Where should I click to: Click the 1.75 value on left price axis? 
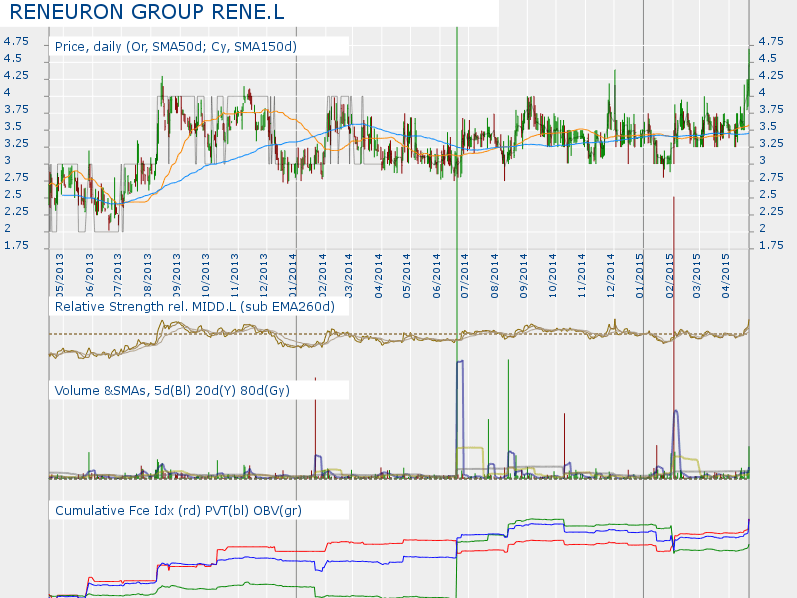(x=16, y=246)
